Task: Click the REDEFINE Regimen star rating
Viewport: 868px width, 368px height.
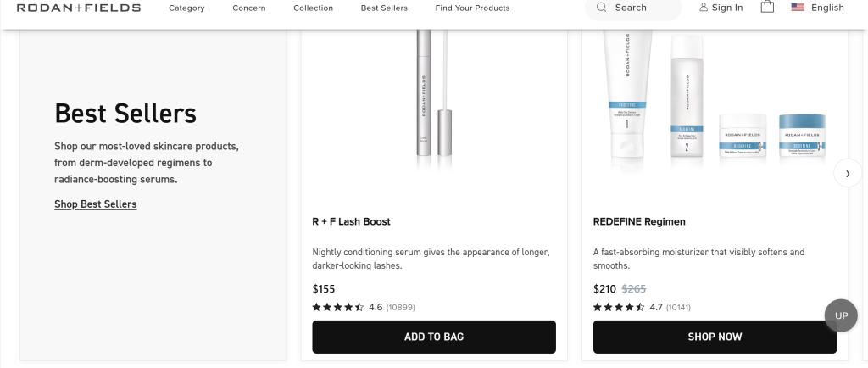Action: [x=619, y=307]
